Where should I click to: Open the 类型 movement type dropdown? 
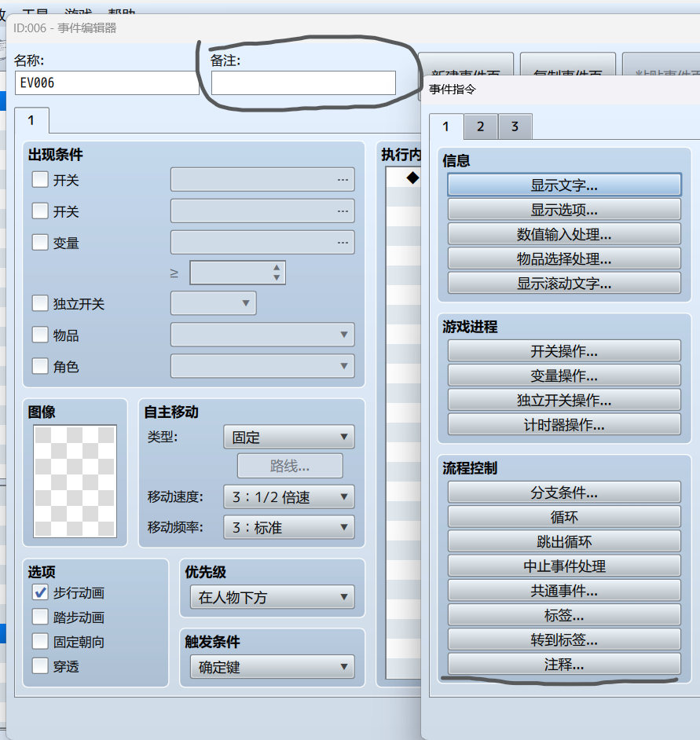tap(288, 437)
